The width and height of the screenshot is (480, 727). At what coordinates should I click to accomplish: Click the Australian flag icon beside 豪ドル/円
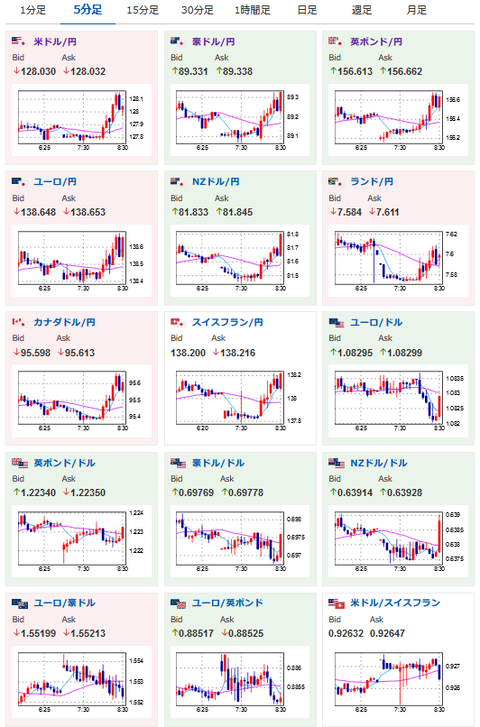coord(178,41)
